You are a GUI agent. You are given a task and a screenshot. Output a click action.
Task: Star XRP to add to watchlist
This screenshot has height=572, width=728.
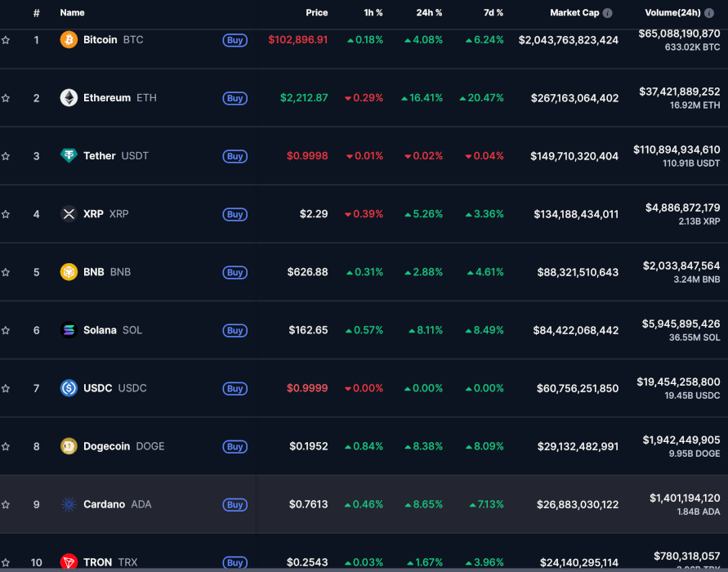(6, 214)
